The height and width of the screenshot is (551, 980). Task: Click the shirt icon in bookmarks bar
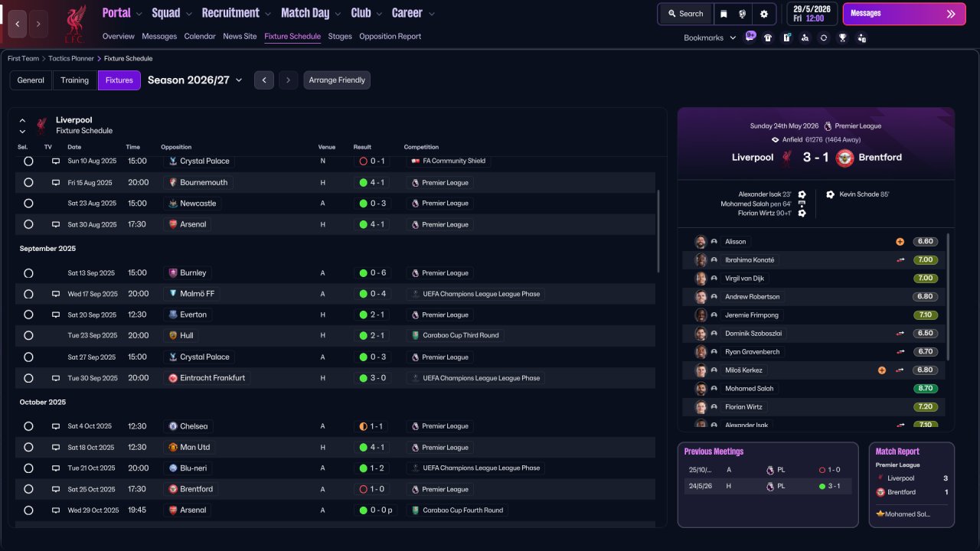(768, 37)
